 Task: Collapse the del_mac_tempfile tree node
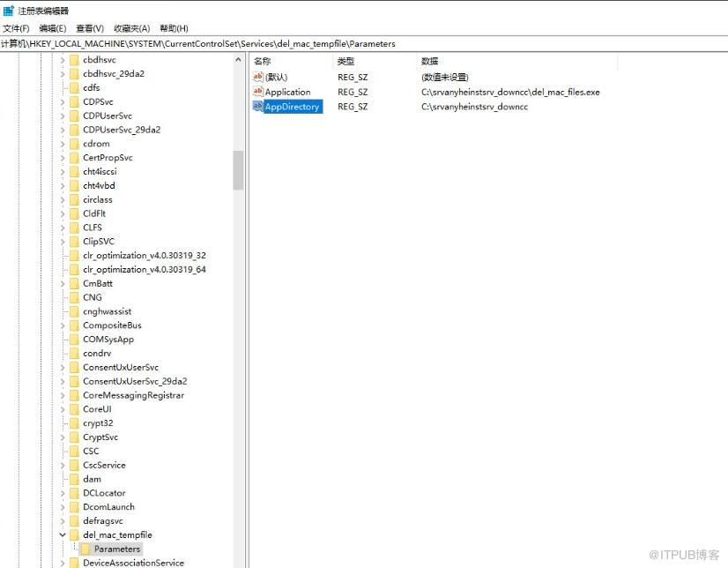click(63, 535)
